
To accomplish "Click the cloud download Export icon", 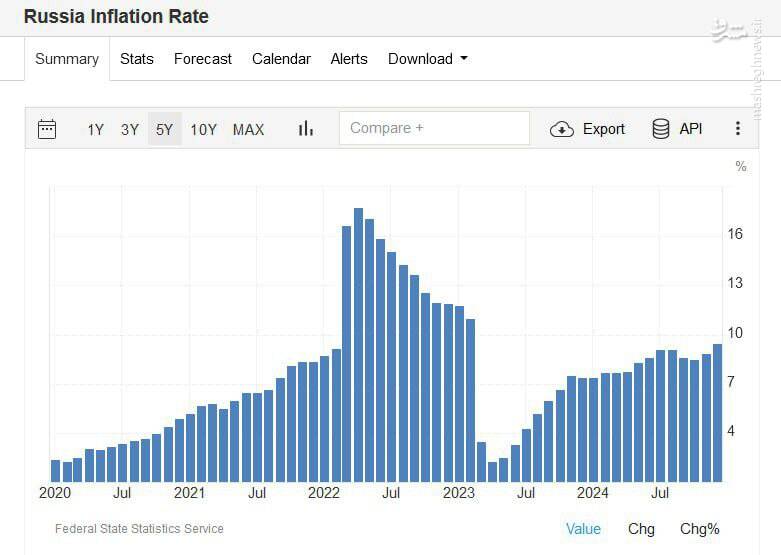I will [562, 129].
